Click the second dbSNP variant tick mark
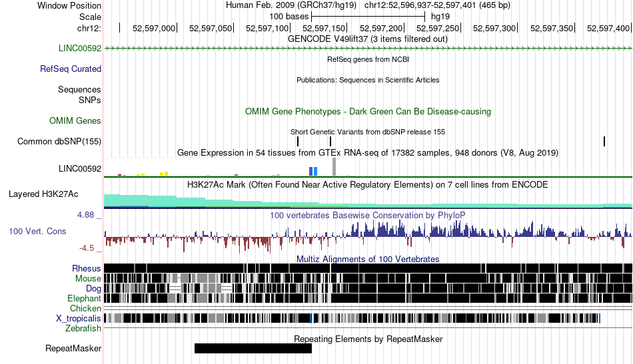Screen dimensions: 633x364 pyautogui.click(x=330, y=142)
